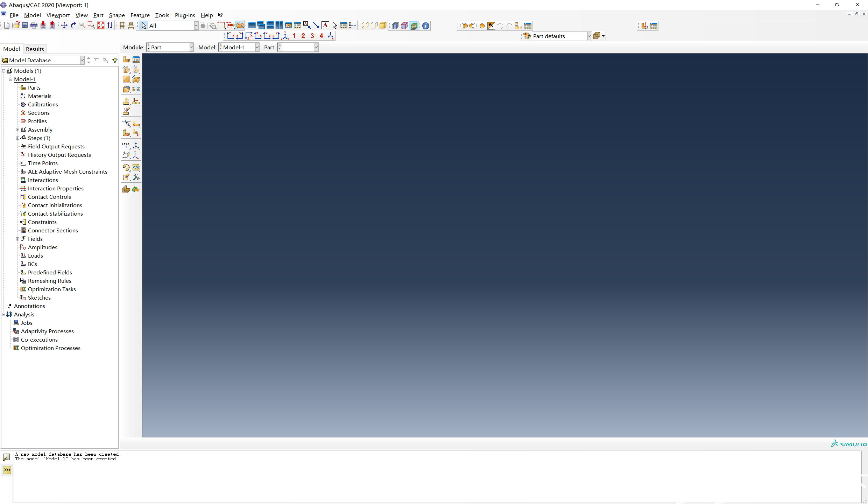Click the Auto-Fit View icon
Image resolution: width=868 pixels, height=504 pixels.
(101, 26)
